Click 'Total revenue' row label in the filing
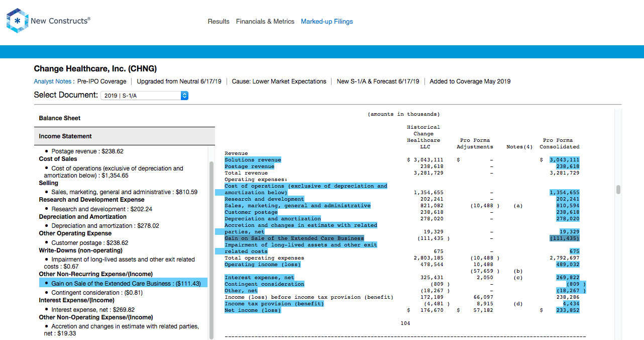Screen dimensions: 644x340 click(x=246, y=173)
